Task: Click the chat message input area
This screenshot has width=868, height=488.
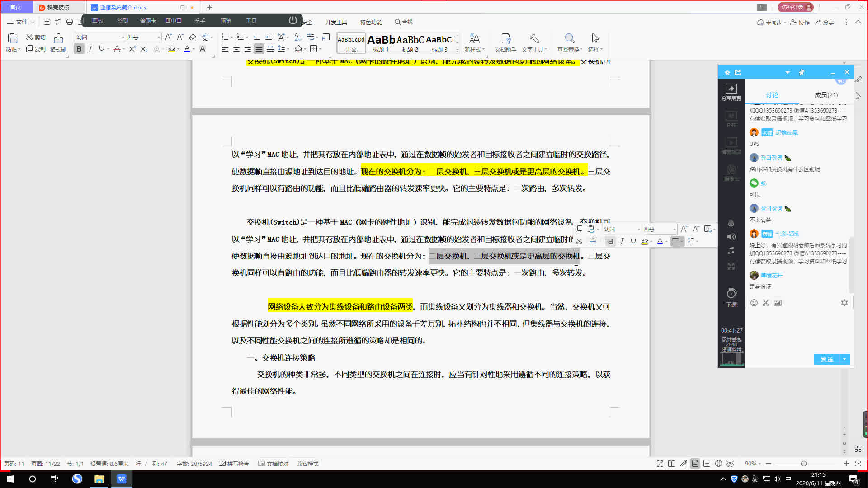Action: click(796, 330)
